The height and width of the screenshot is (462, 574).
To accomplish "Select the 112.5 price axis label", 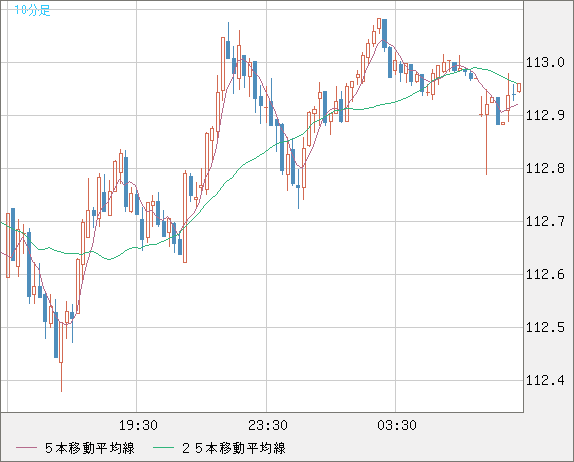I will 545,327.
